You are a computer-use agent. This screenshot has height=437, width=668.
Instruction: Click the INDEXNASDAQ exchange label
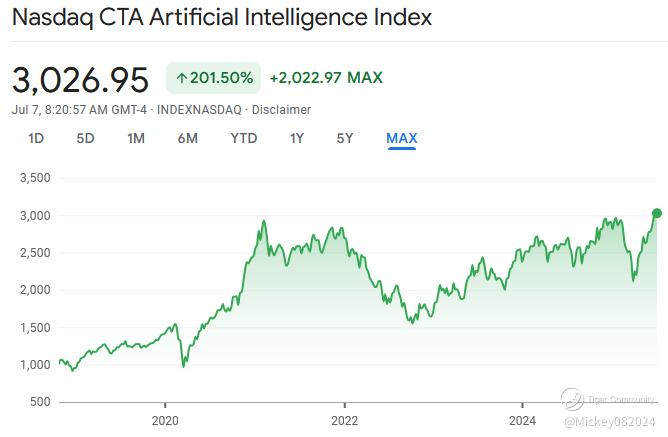coord(199,110)
